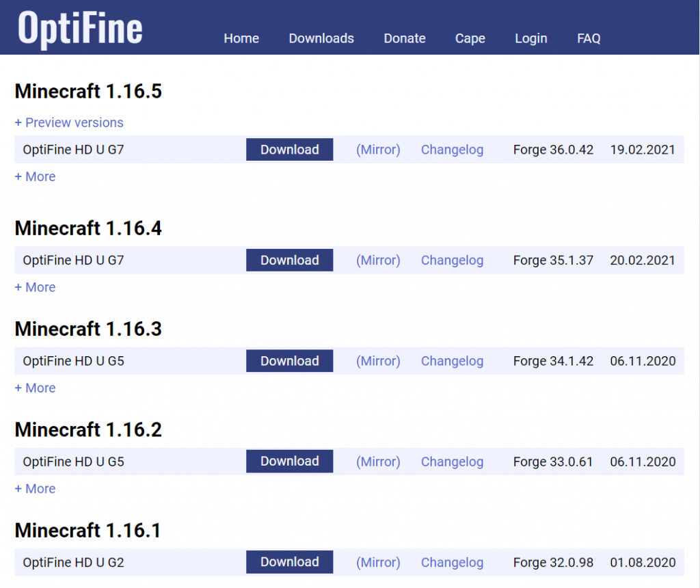Viewport: 700px width, 588px height.
Task: Open the Mirror link for Minecraft 1.16.1
Action: pos(378,563)
